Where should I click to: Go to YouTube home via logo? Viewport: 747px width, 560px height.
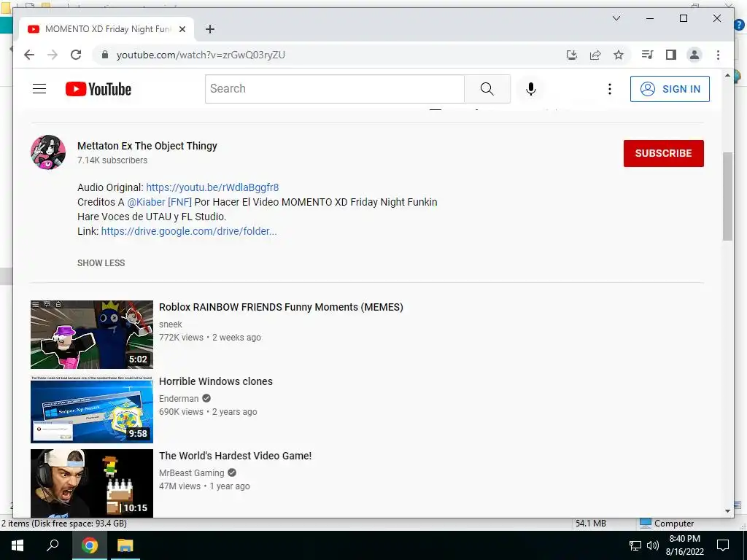tap(98, 89)
